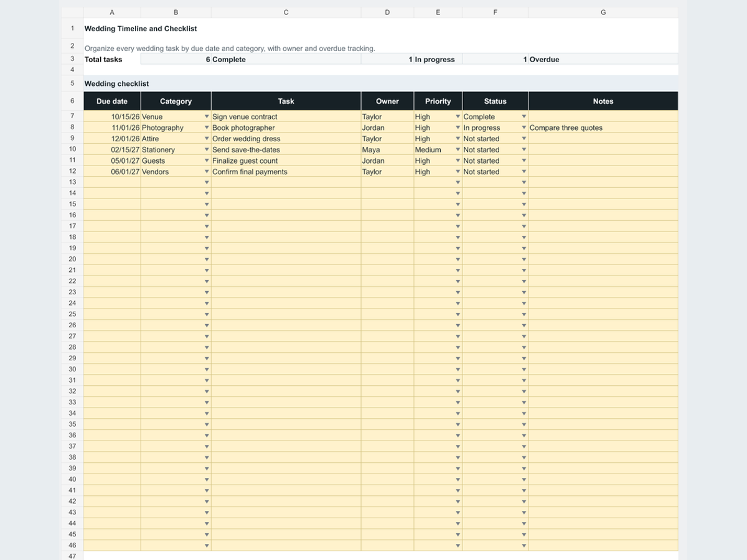
Task: Select row 46 header number
Action: tap(72, 545)
